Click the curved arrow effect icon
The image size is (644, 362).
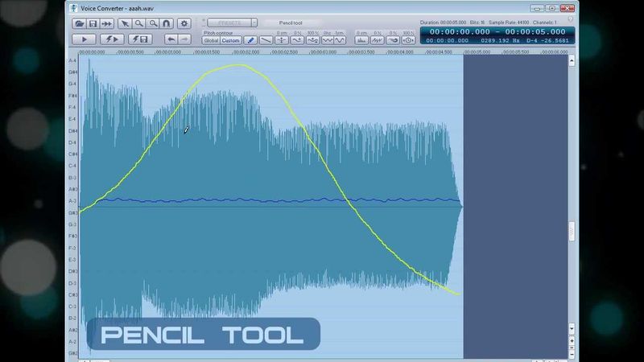pyautogui.click(x=393, y=40)
